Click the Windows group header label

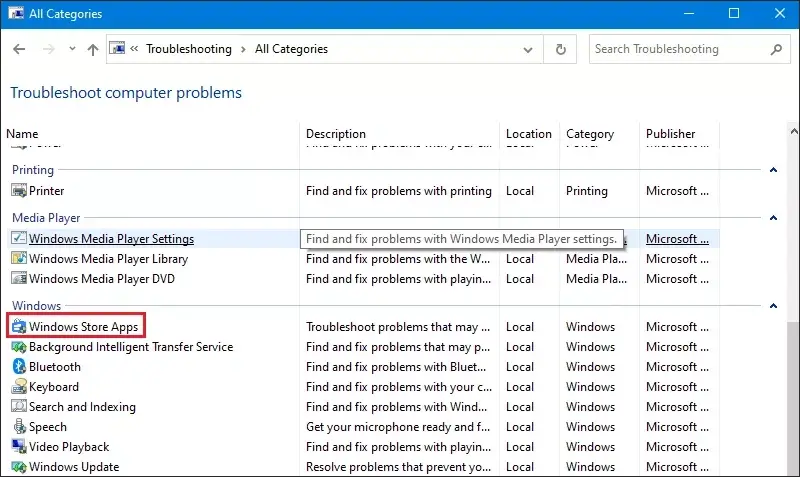36,306
